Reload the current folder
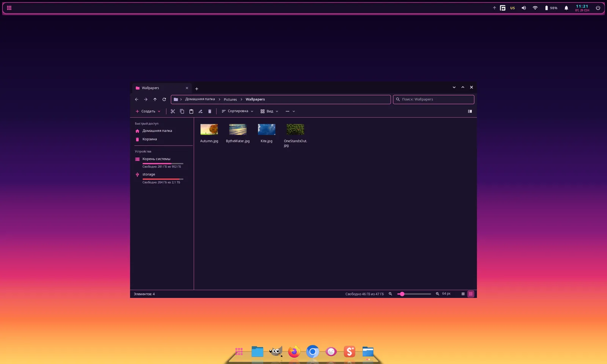 pyautogui.click(x=164, y=99)
